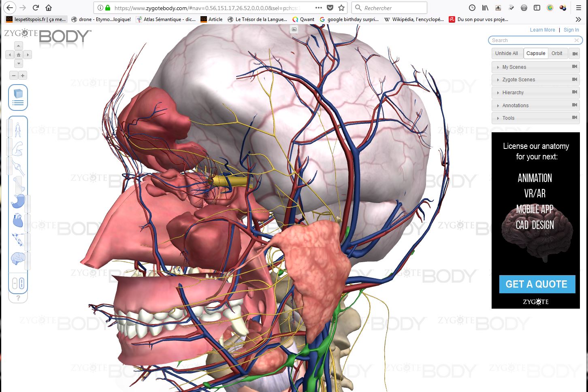The image size is (588, 392).
Task: Click the camera icon beside Orbit
Action: click(x=574, y=53)
